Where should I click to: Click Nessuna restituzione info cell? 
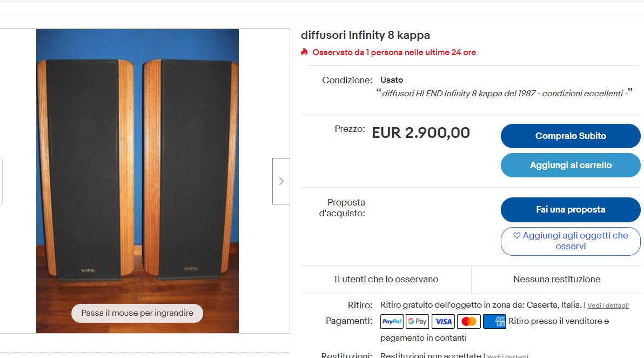pos(557,280)
